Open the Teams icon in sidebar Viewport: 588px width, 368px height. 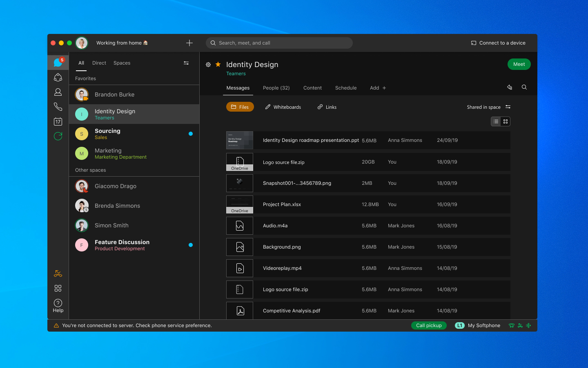58,77
